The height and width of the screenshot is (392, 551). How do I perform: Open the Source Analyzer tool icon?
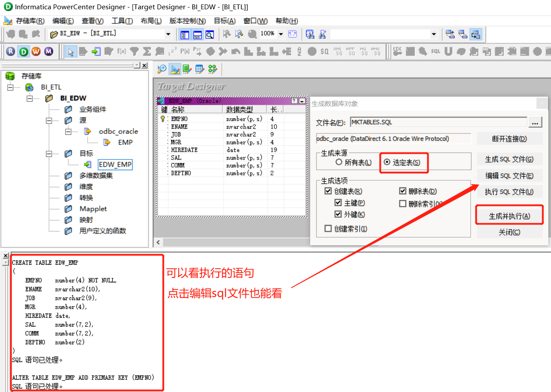162,69
